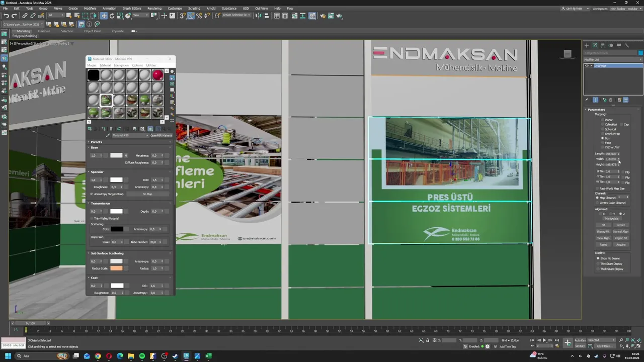Viewport: 644px width, 362px height.
Task: Open the Graph Editors menu
Action: pyautogui.click(x=132, y=9)
